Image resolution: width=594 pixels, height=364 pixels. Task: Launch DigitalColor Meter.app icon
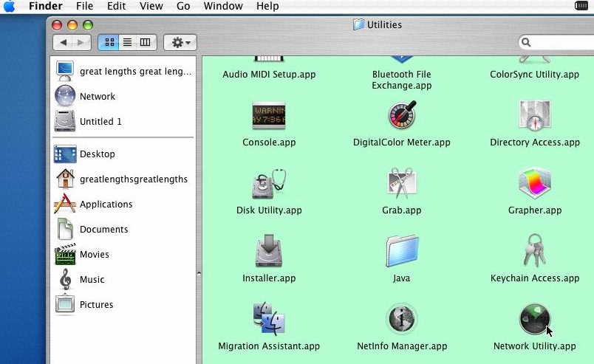[x=402, y=115]
